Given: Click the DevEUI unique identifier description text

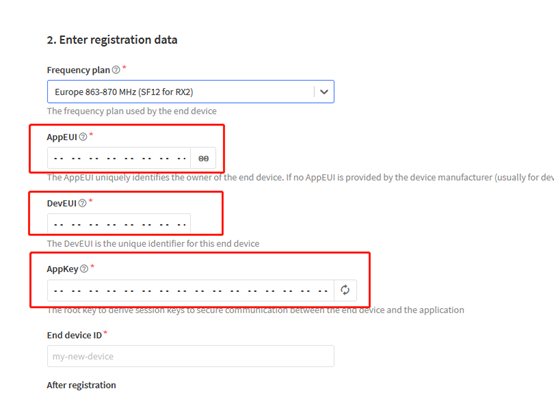Looking at the screenshot, I should [153, 244].
